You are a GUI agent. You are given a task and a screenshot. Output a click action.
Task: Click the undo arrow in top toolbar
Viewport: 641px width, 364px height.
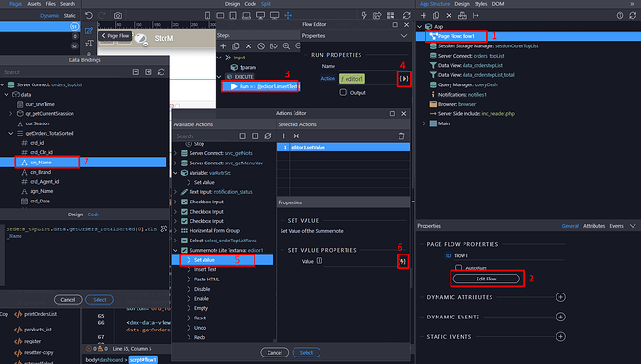point(89,15)
